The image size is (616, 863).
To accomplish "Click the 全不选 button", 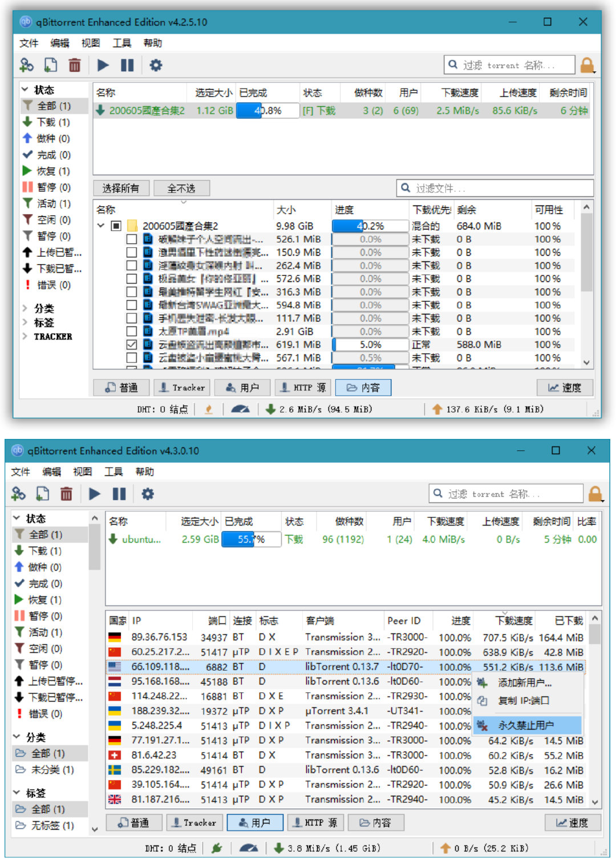I will 181,188.
